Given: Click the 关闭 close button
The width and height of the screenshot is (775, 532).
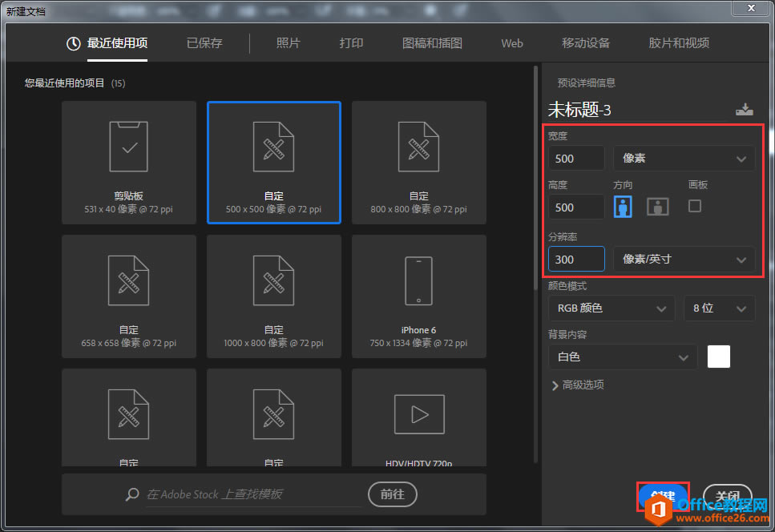Looking at the screenshot, I should point(728,497).
